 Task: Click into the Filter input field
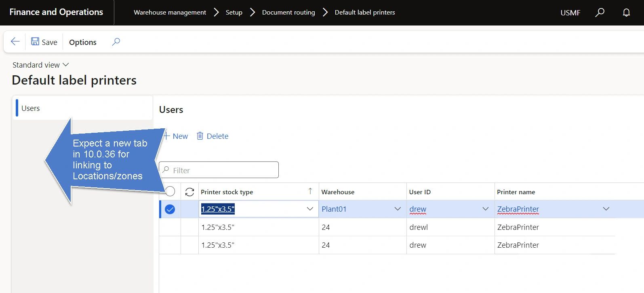tap(223, 170)
